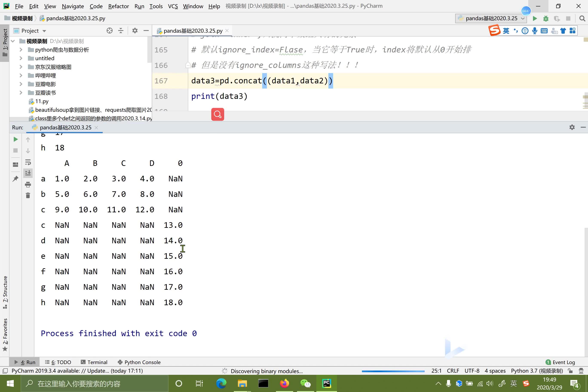Clear console output with trash icon
Screen dimensions: 588x392
tap(28, 195)
